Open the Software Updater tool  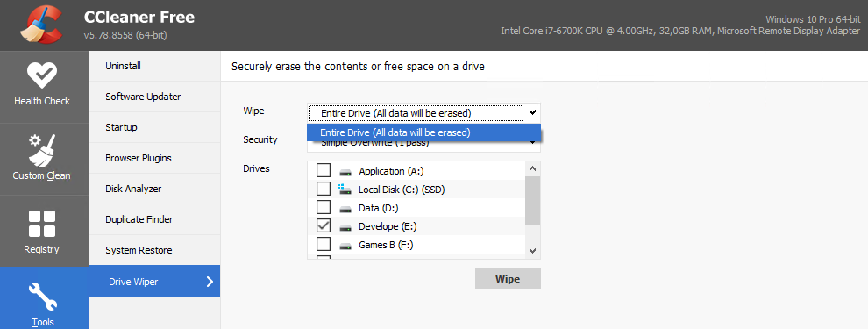click(154, 97)
